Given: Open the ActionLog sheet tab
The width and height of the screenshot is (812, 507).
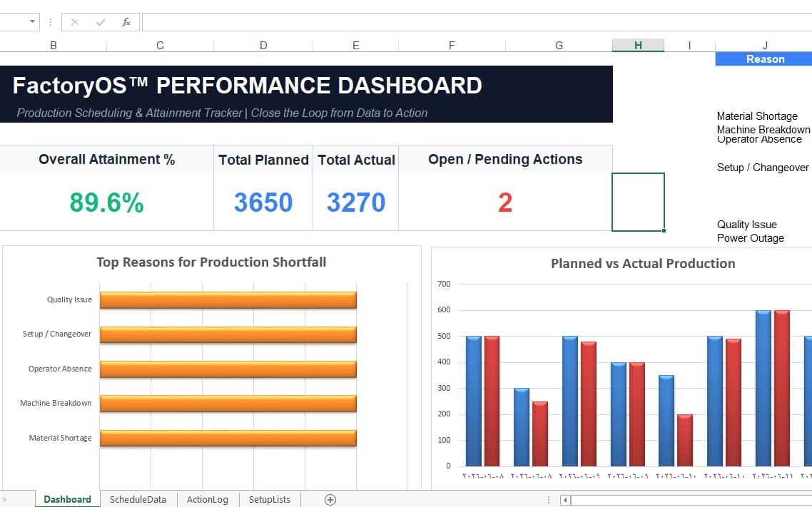Looking at the screenshot, I should [207, 499].
